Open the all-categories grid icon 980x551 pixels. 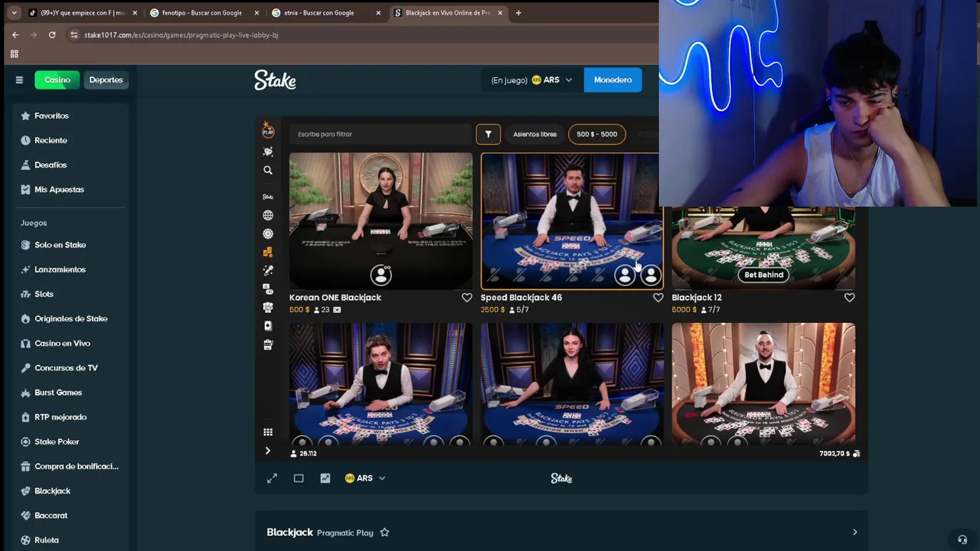pyautogui.click(x=268, y=432)
